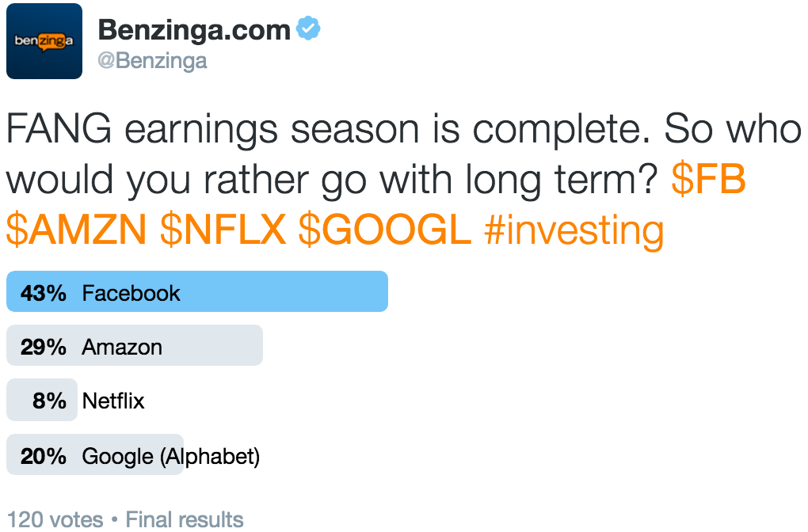808x532 pixels.
Task: Click the 29% percentage label
Action: pyautogui.click(x=44, y=347)
